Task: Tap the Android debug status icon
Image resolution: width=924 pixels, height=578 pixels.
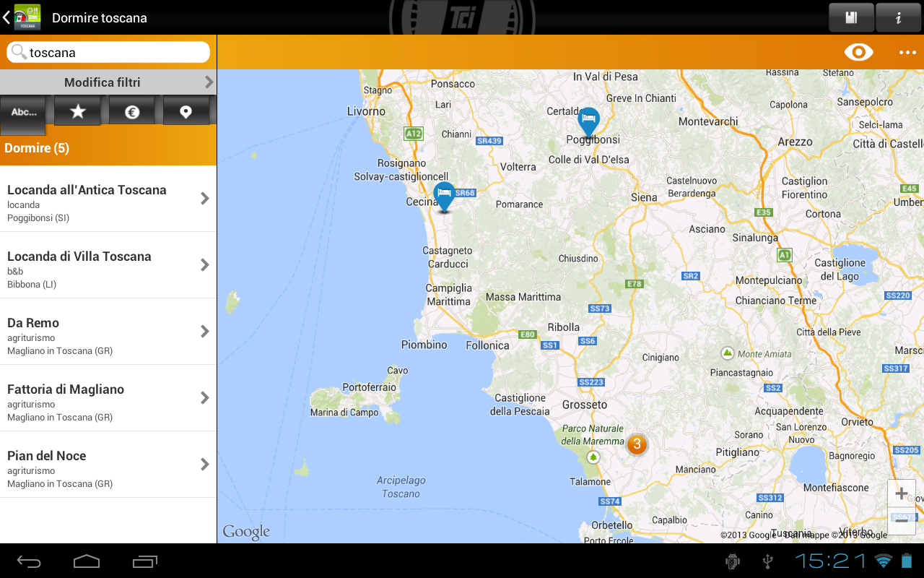Action: pos(733,561)
